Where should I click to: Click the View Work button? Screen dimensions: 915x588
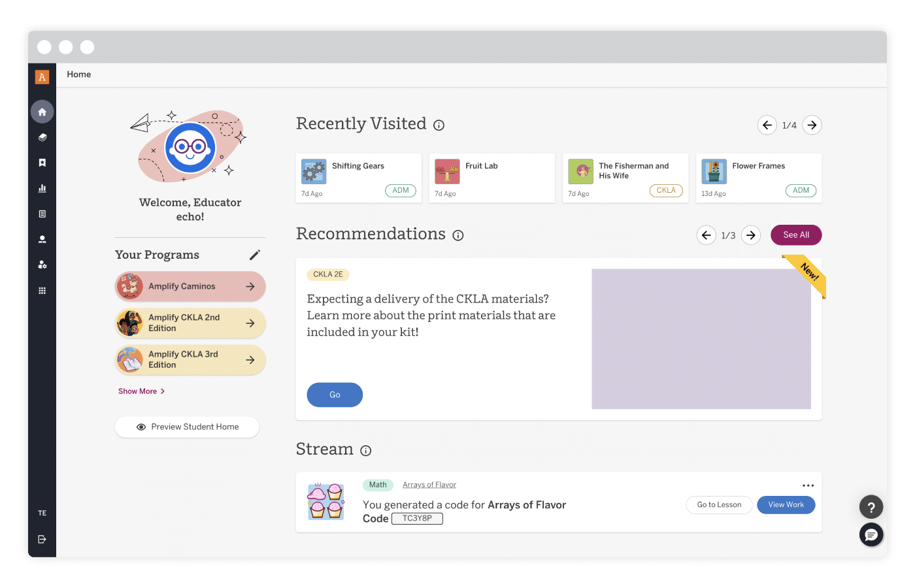[x=786, y=505]
